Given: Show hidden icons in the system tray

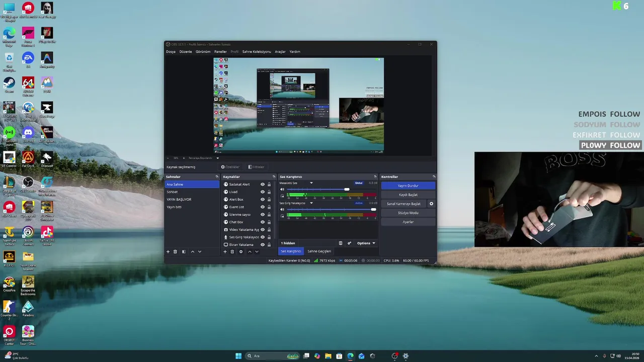Looking at the screenshot, I should tap(596, 356).
